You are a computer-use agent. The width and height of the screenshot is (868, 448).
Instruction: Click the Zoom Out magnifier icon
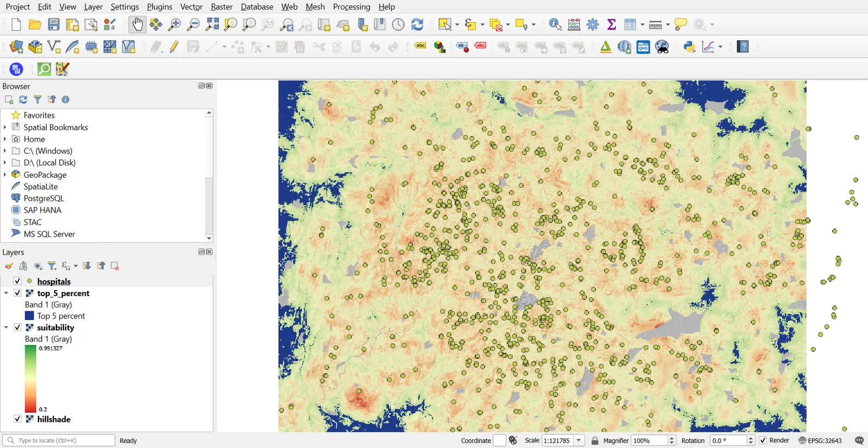click(193, 24)
